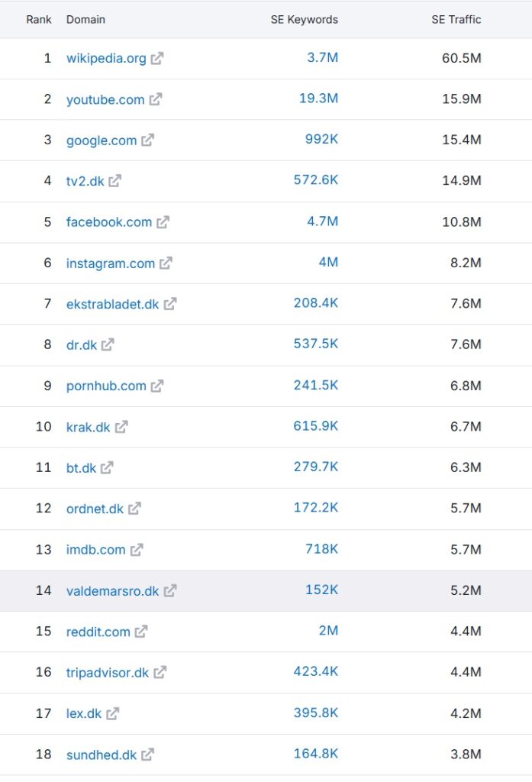Click external link icon next to wikipedia.org

coord(156,59)
